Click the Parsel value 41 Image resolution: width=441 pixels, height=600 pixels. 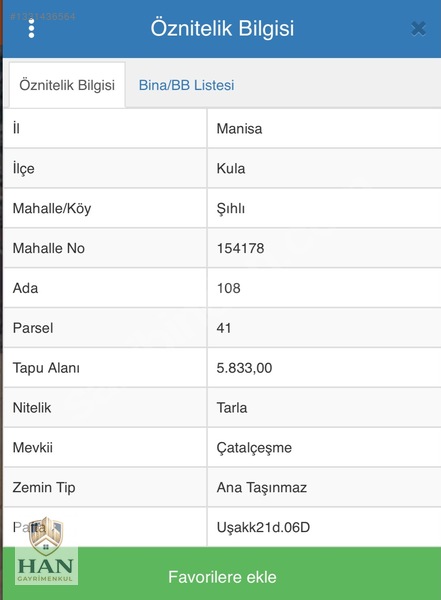tap(224, 328)
